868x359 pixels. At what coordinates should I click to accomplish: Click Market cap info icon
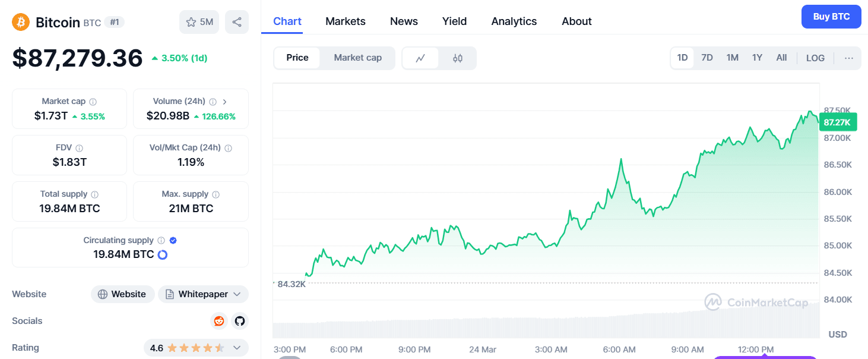point(93,102)
